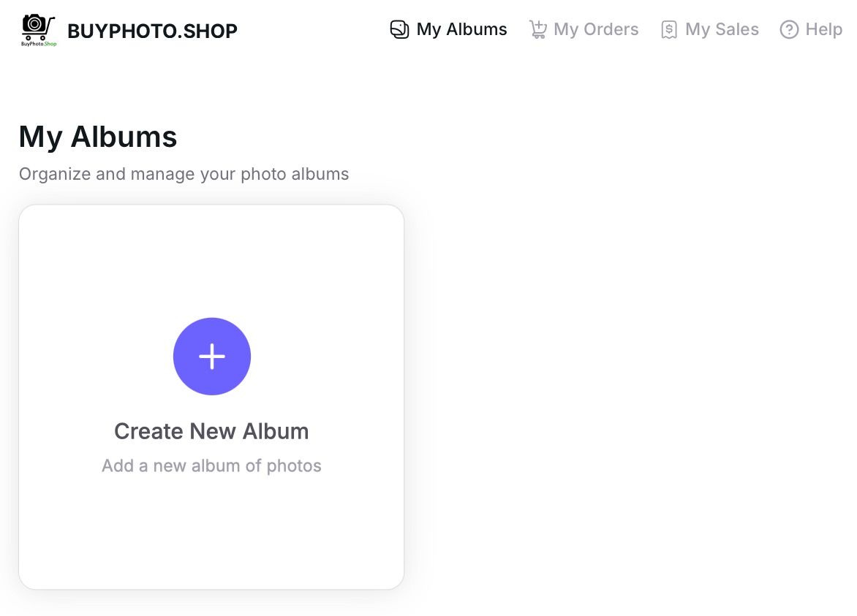Click the "Create New Album" title text
The width and height of the screenshot is (857, 616).
pyautogui.click(x=211, y=431)
